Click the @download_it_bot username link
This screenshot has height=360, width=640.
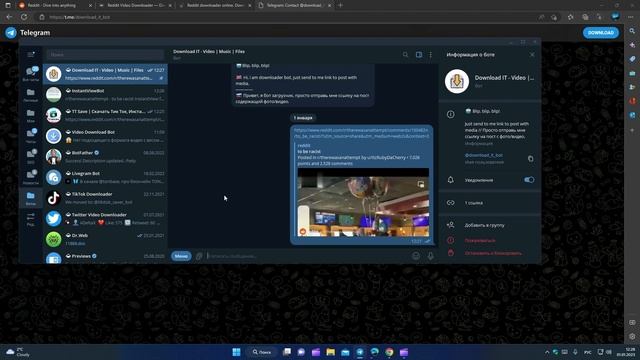point(484,155)
